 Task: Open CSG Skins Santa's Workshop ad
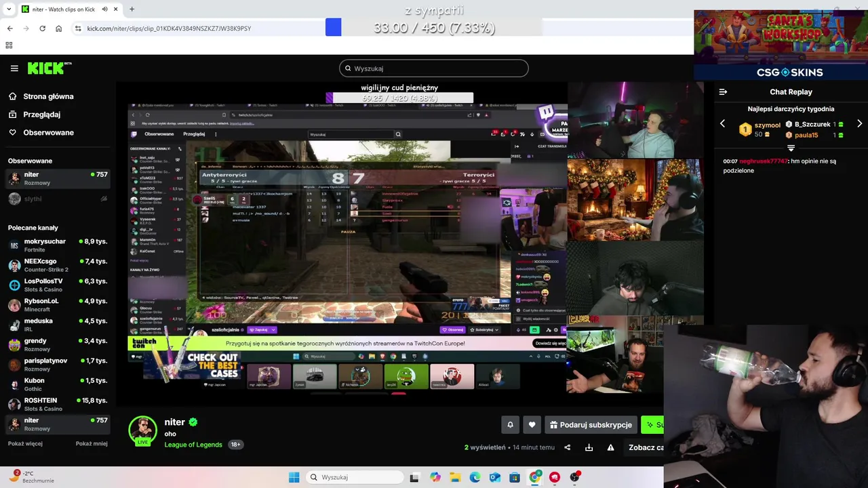tap(781, 45)
